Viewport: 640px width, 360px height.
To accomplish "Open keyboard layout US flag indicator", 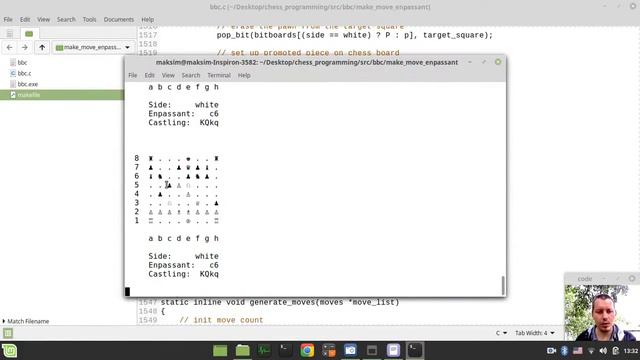I will 578,351.
